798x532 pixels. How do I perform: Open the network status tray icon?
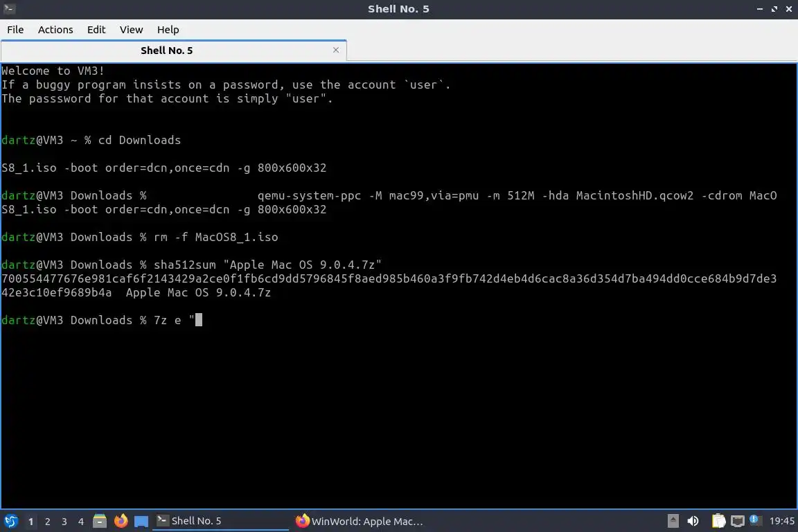click(x=738, y=521)
